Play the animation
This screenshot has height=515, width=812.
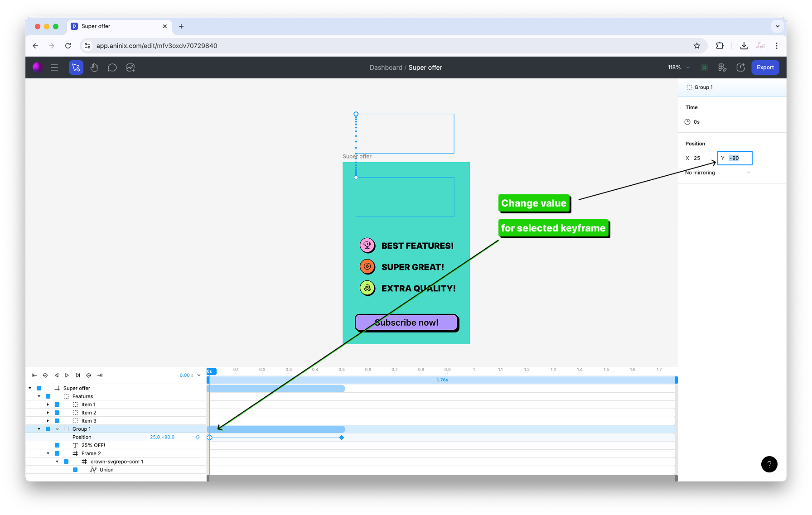pyautogui.click(x=67, y=375)
